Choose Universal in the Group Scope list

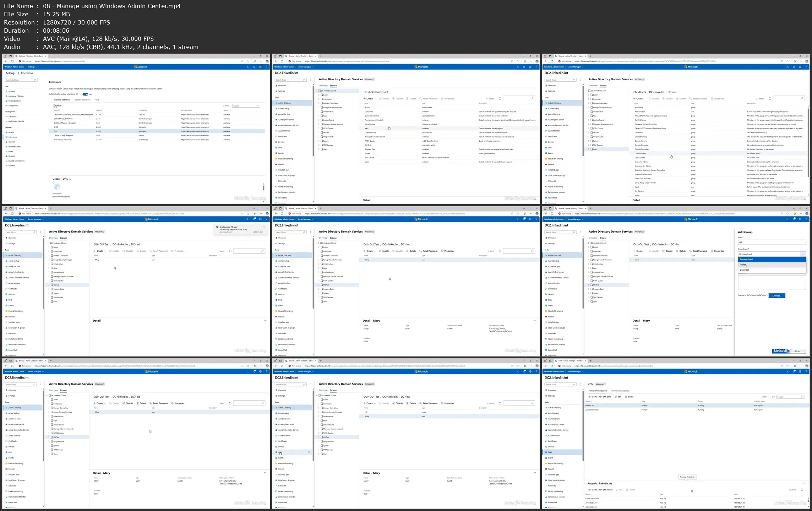click(x=772, y=270)
